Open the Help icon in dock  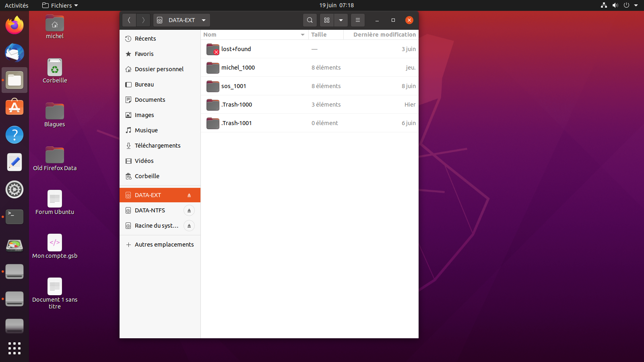point(14,135)
